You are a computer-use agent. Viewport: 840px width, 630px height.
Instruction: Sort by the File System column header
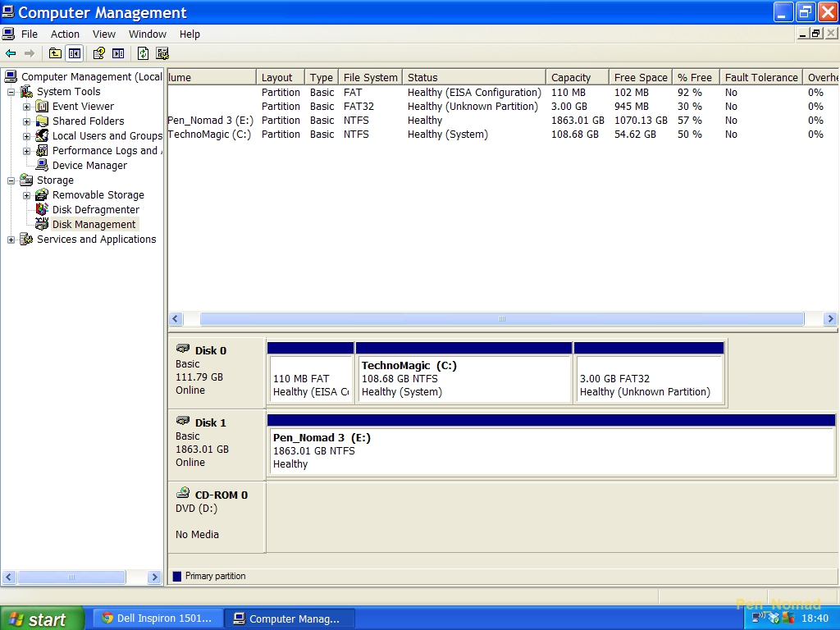pyautogui.click(x=370, y=77)
